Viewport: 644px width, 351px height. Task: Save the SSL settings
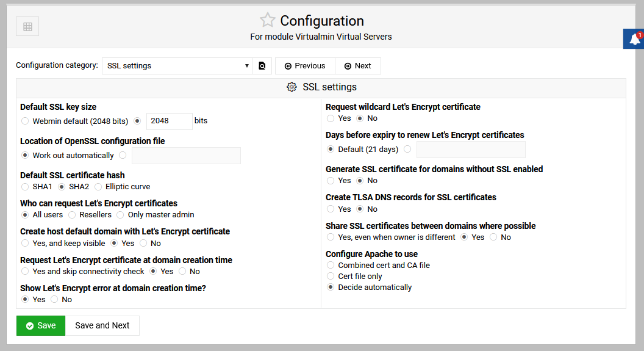[41, 325]
